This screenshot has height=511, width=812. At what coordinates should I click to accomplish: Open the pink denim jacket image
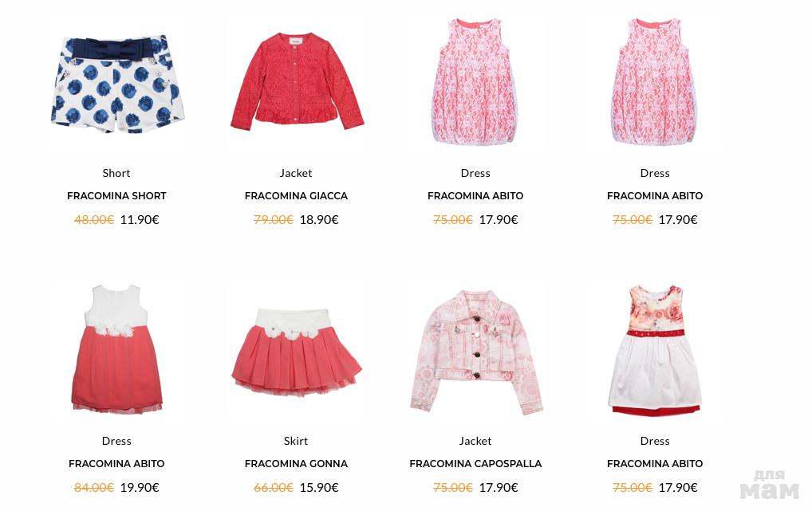[476, 352]
